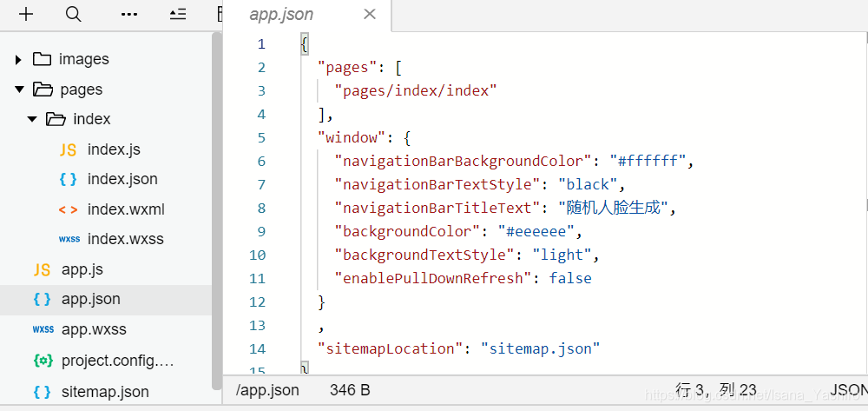Click the "navigationBarTextStyle" key
Image resolution: width=868 pixels, height=411 pixels.
(x=437, y=184)
